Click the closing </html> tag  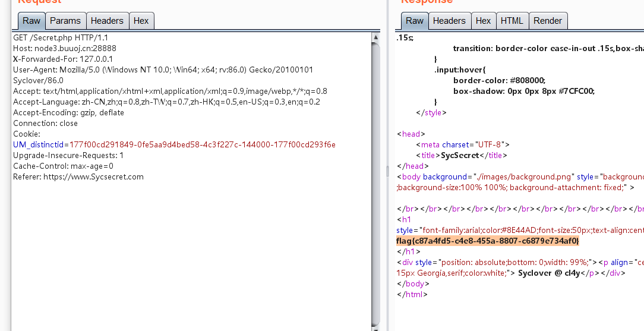(412, 294)
